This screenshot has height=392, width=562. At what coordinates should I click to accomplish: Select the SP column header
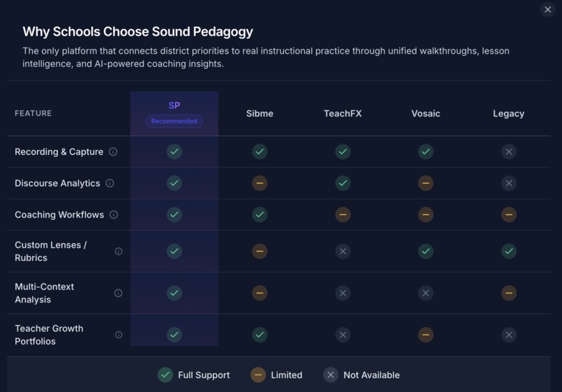pyautogui.click(x=174, y=105)
